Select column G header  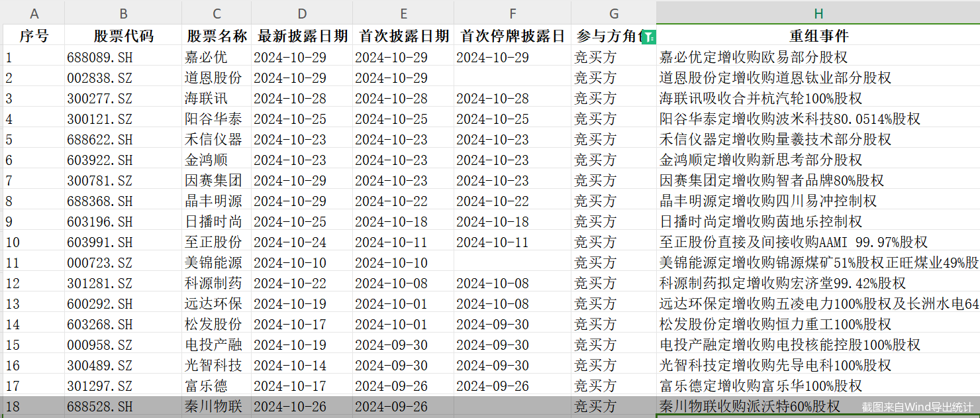(614, 14)
